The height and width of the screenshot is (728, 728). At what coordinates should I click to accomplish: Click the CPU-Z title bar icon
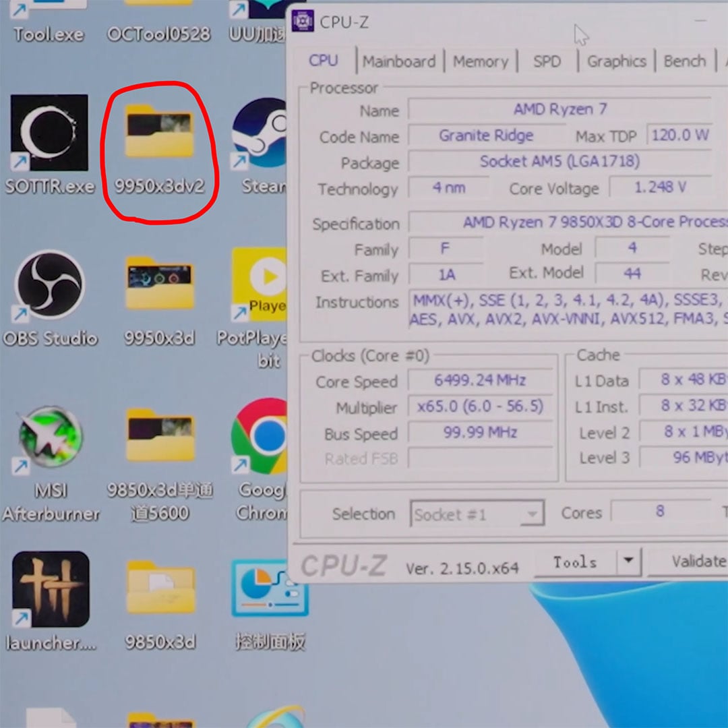tap(304, 21)
